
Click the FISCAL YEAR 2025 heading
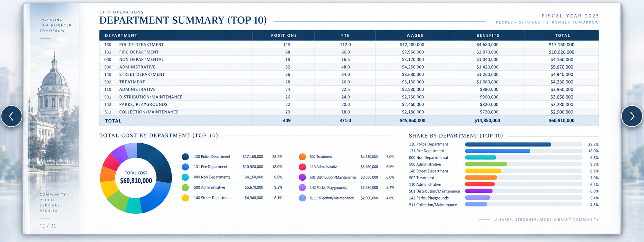tap(570, 16)
